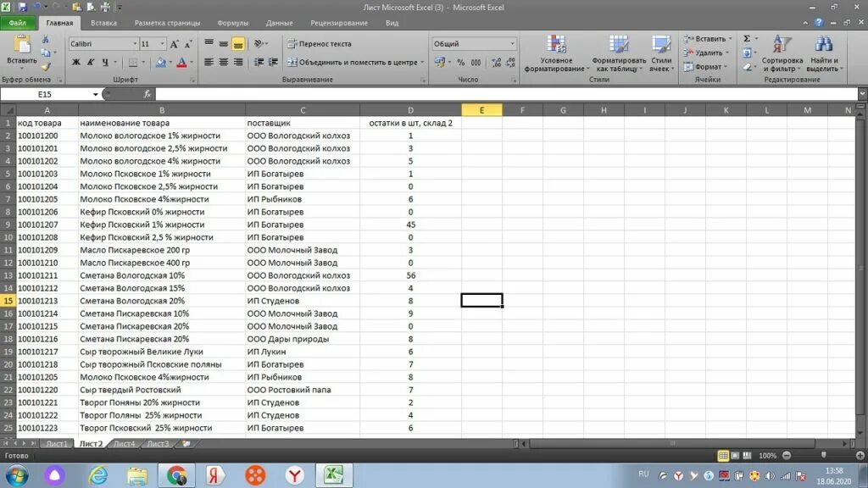
Task: Click the text orientation icon
Action: (x=259, y=44)
